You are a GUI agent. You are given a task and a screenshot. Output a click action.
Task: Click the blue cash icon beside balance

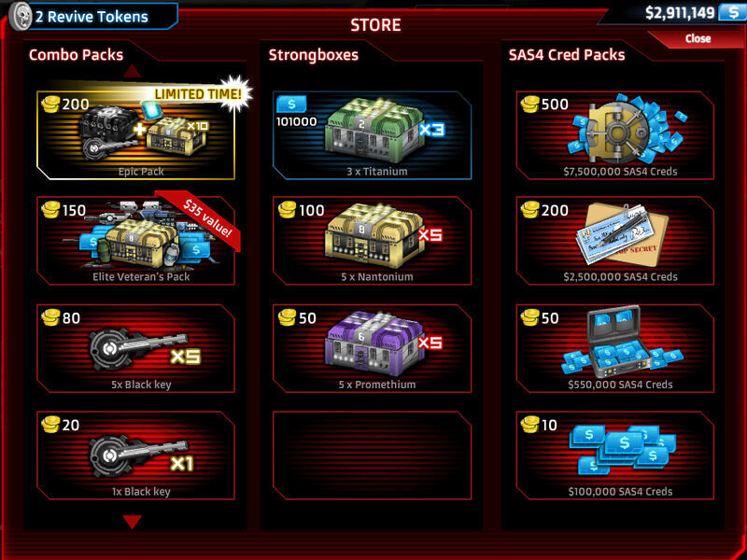[732, 12]
